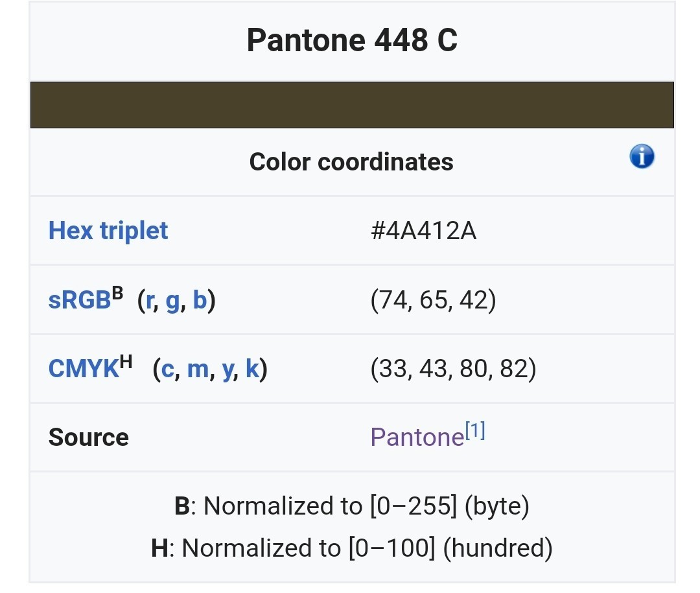Click the 'c' link in CMYK row
The image size is (700, 593).
[168, 369]
